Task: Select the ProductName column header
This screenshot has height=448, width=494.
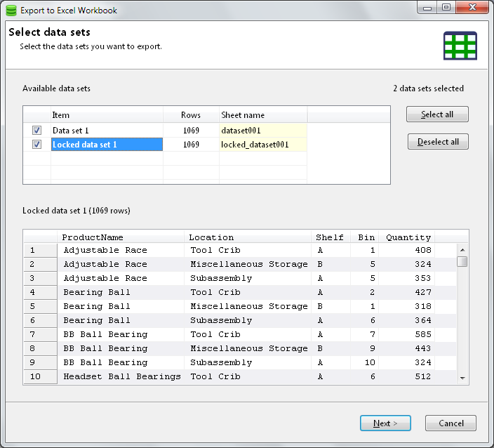Action: tap(92, 237)
